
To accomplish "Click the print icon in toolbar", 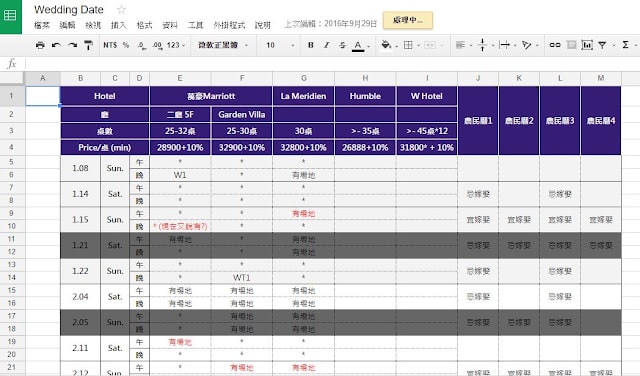I will point(40,45).
